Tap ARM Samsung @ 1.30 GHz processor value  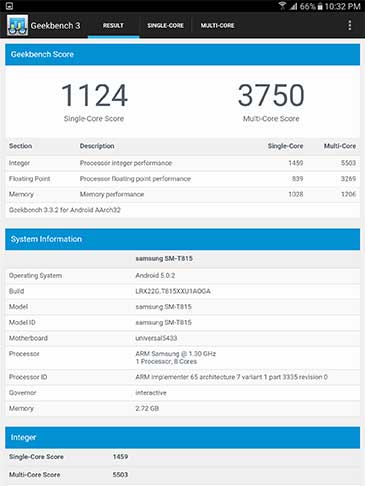pos(175,354)
